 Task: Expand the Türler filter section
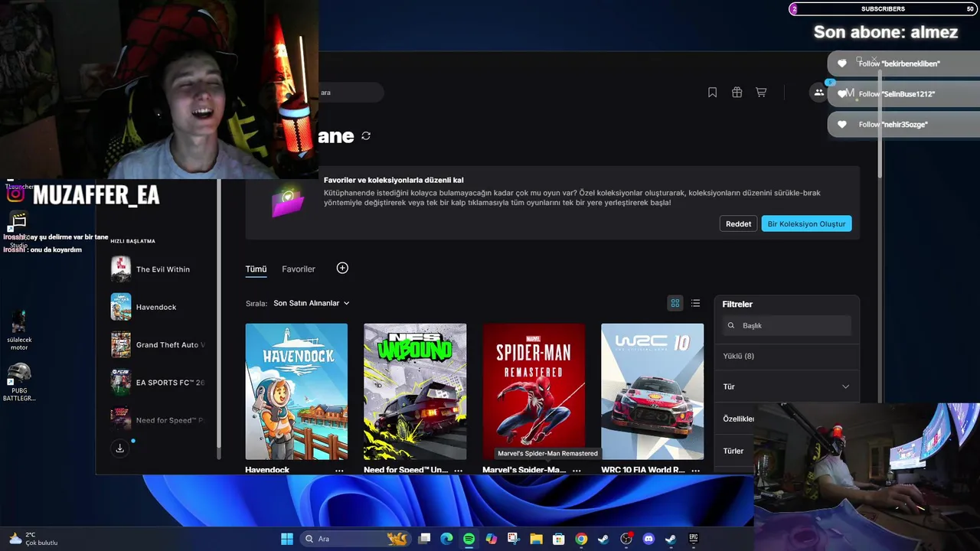[735, 451]
